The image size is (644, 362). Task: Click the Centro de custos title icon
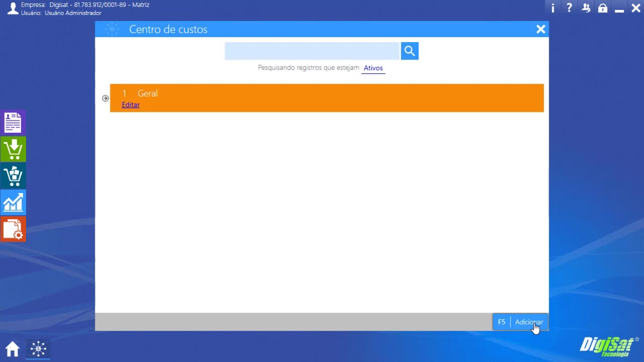coord(112,29)
